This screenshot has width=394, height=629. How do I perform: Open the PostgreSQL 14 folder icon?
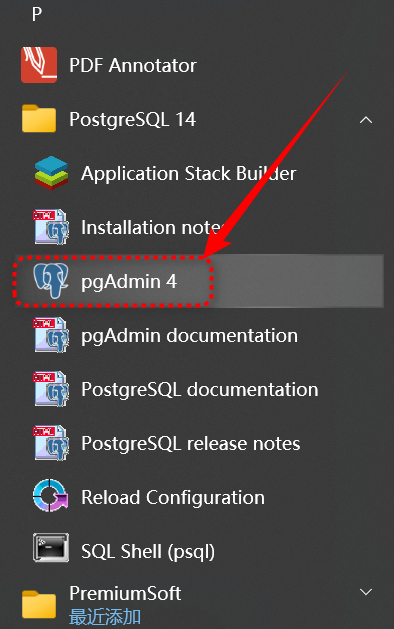click(x=39, y=119)
